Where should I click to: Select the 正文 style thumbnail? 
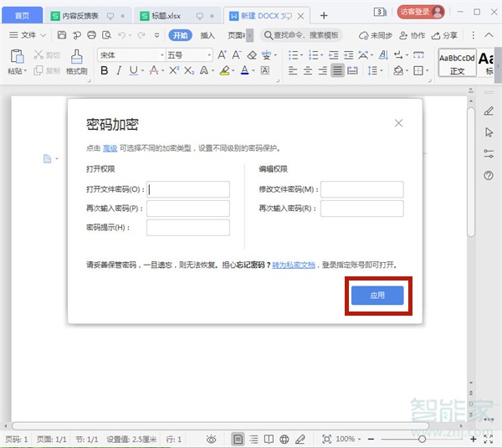[x=457, y=63]
